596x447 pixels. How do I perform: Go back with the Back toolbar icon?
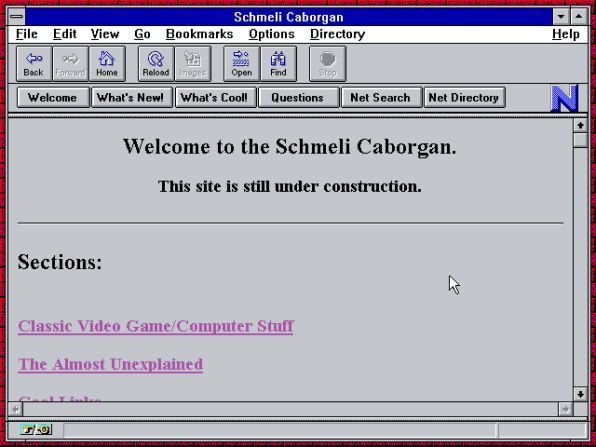click(x=34, y=64)
